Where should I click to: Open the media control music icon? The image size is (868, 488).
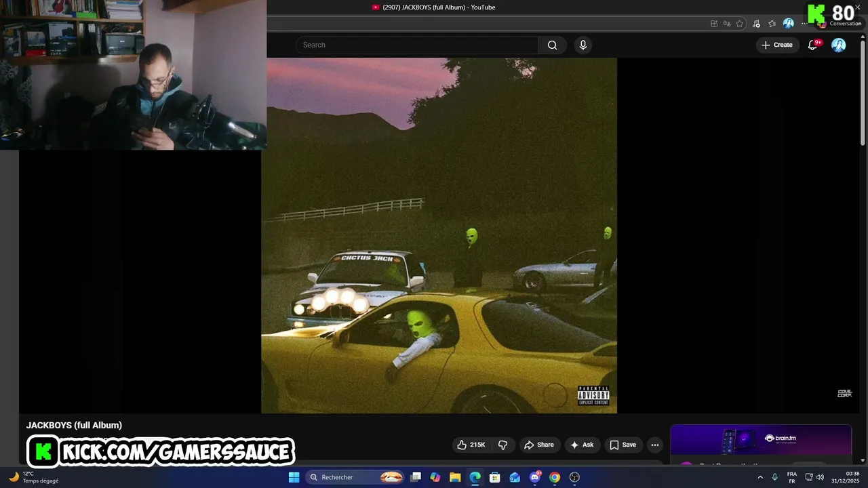click(757, 24)
